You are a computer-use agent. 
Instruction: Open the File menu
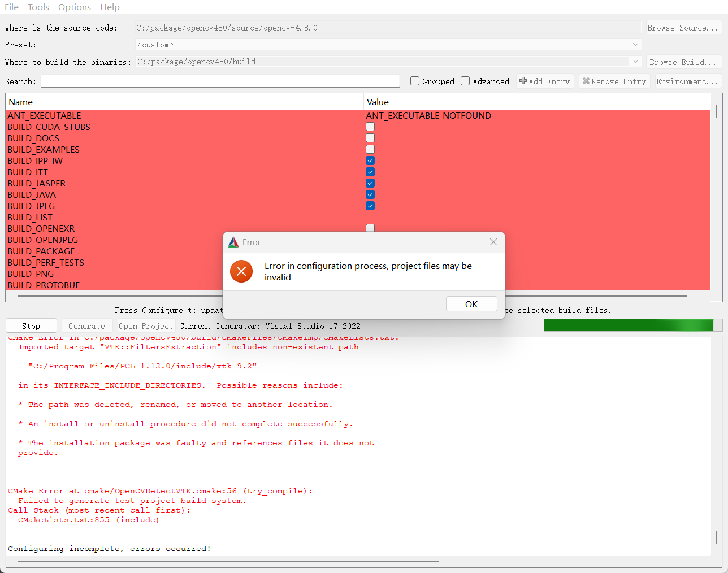pos(11,7)
